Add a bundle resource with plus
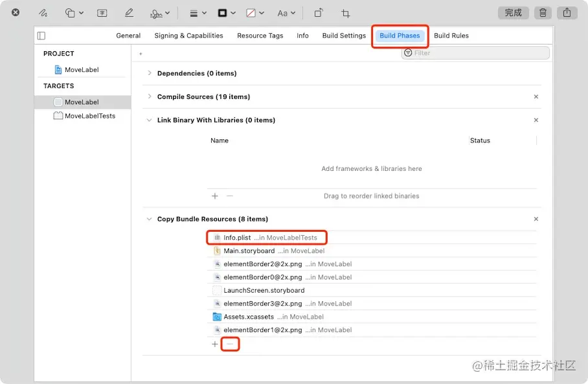The image size is (588, 384). (215, 344)
